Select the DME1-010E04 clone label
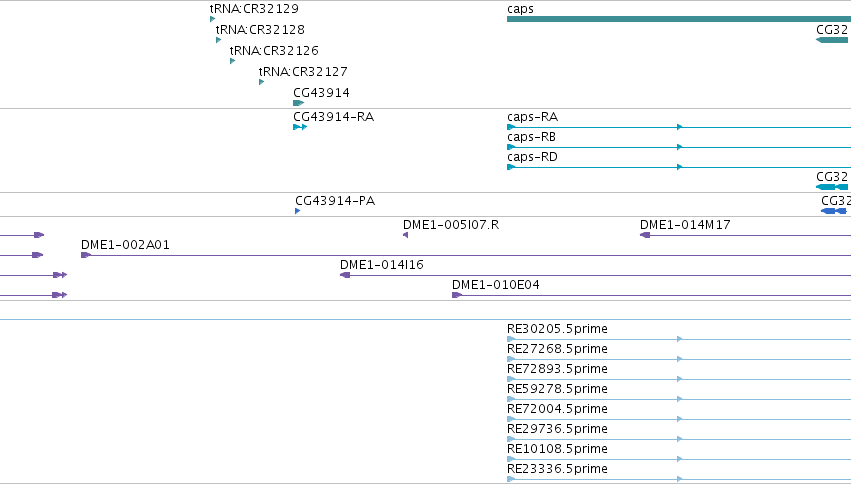Screen dimensions: 851x484 (496, 285)
